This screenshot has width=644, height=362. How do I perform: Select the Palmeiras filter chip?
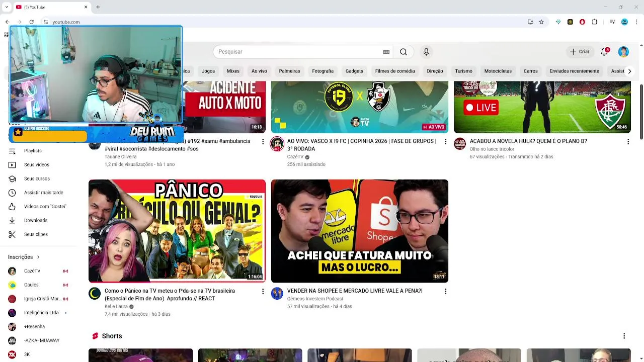click(289, 71)
